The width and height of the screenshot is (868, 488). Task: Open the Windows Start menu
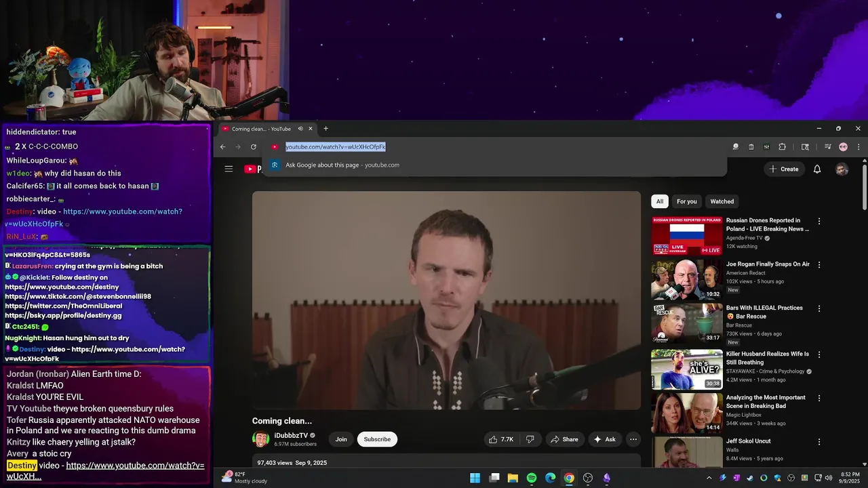tap(475, 478)
